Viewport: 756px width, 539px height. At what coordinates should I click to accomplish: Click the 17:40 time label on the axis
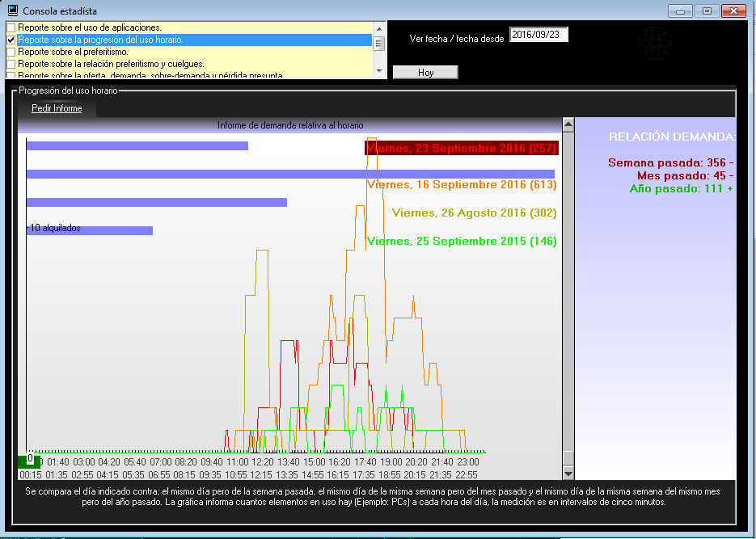point(365,462)
